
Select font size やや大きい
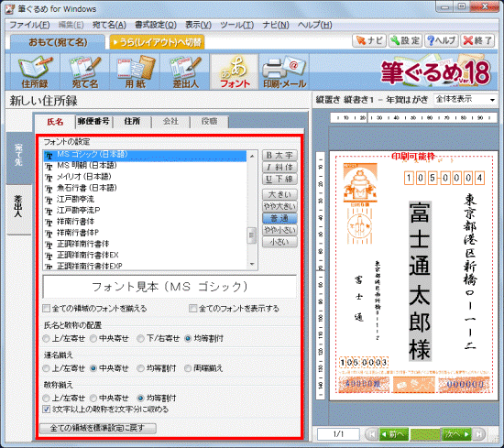(x=279, y=206)
